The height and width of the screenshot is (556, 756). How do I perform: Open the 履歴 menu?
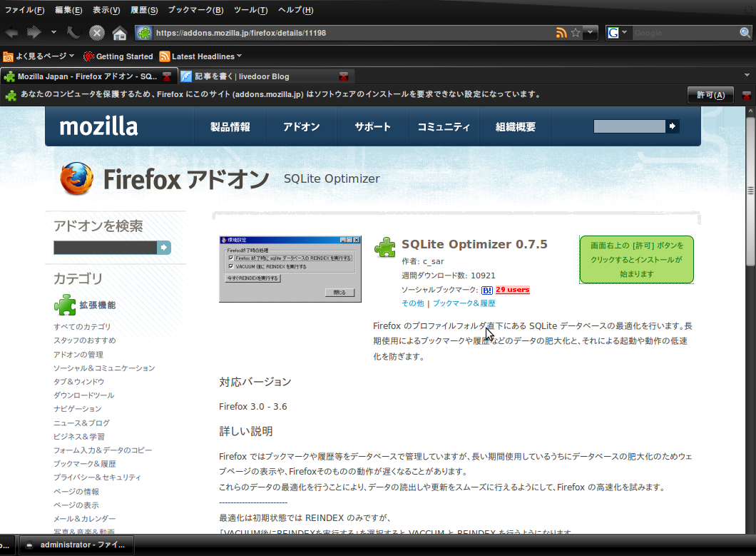143,10
